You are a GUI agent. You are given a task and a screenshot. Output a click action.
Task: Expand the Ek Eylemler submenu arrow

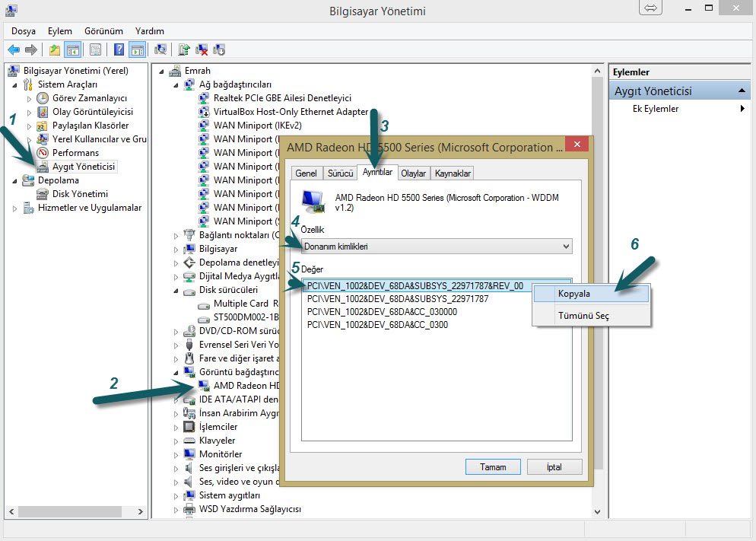click(x=742, y=109)
